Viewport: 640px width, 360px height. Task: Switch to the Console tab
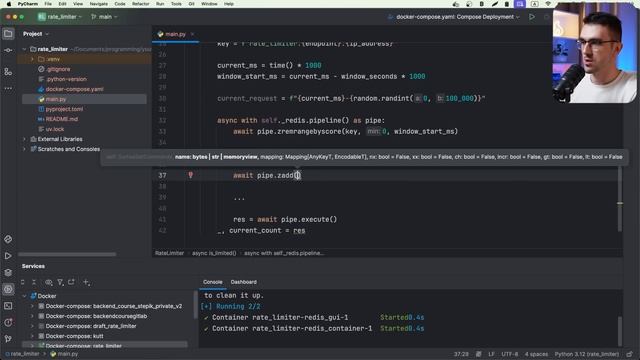(213, 282)
